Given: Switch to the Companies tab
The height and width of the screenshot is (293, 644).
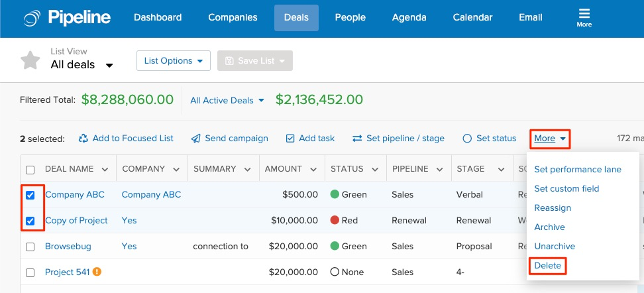Looking at the screenshot, I should pos(231,18).
